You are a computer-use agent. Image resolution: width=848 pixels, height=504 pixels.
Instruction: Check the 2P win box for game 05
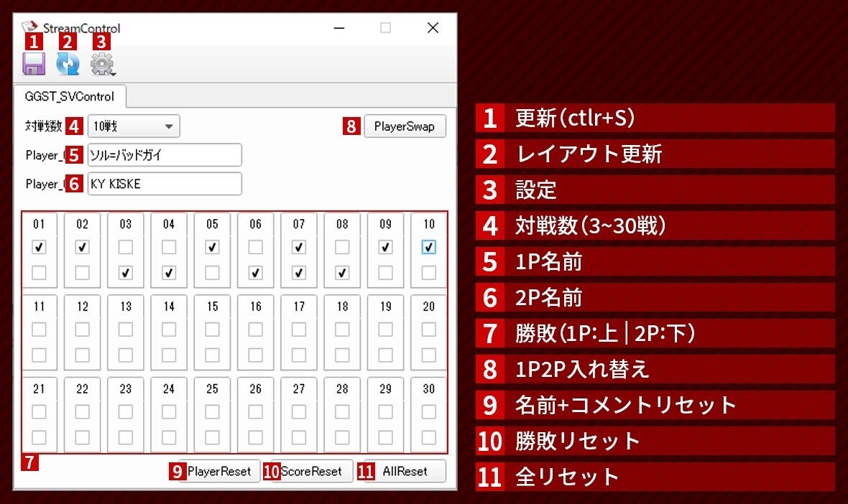point(211,272)
